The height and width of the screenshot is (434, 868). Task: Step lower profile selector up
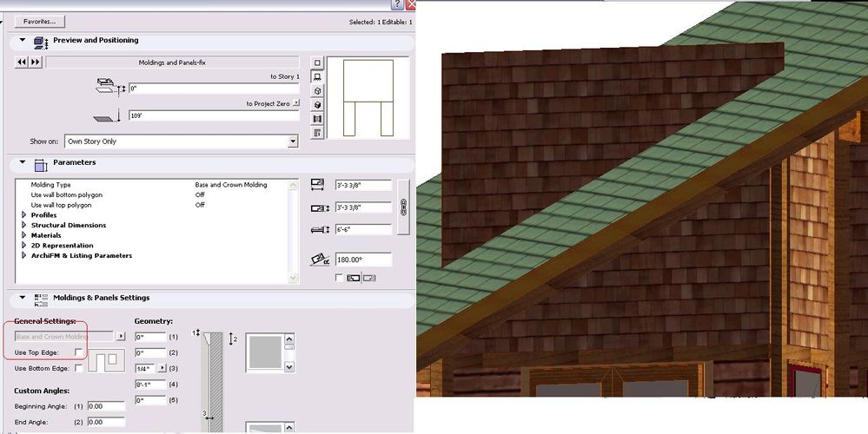pyautogui.click(x=289, y=427)
